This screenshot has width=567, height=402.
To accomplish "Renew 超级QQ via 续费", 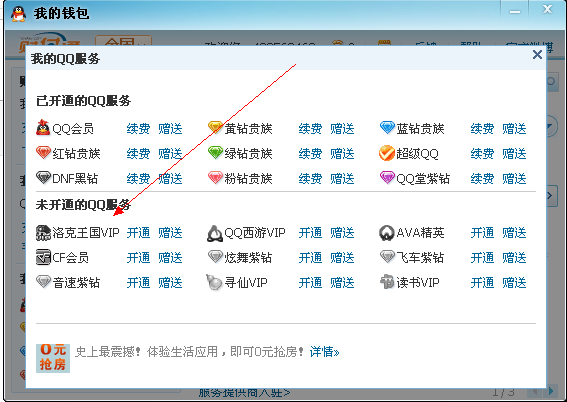I will [482, 154].
